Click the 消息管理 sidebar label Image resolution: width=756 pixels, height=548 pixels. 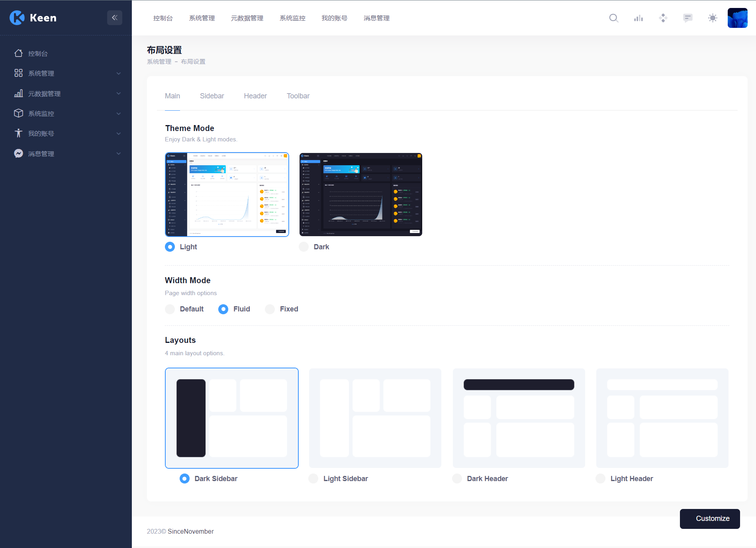[41, 154]
